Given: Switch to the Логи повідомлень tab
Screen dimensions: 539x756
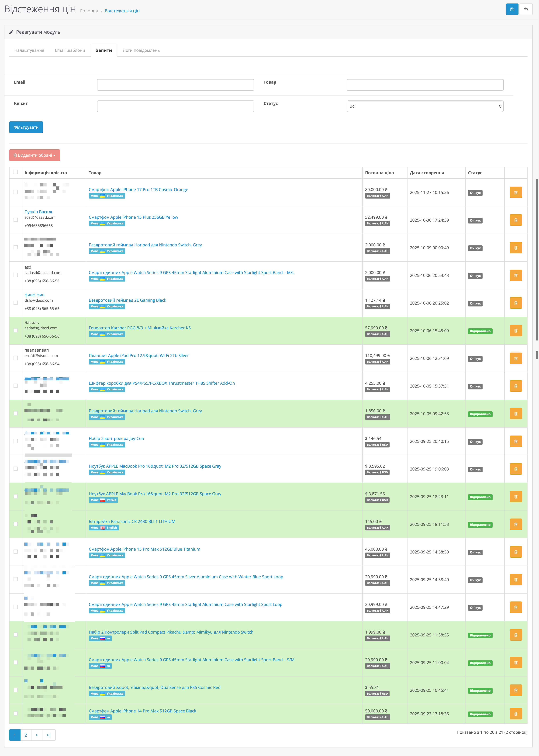Looking at the screenshot, I should (x=141, y=50).
